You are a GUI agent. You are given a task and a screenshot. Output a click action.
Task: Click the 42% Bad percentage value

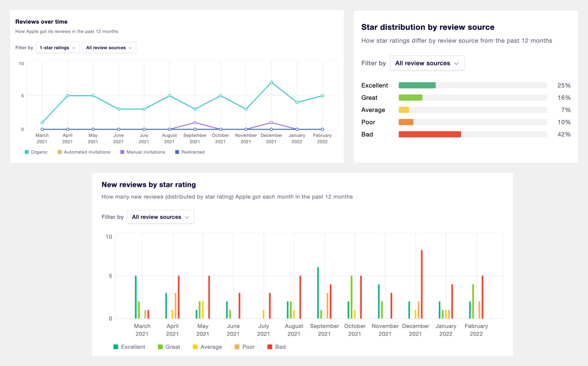564,134
